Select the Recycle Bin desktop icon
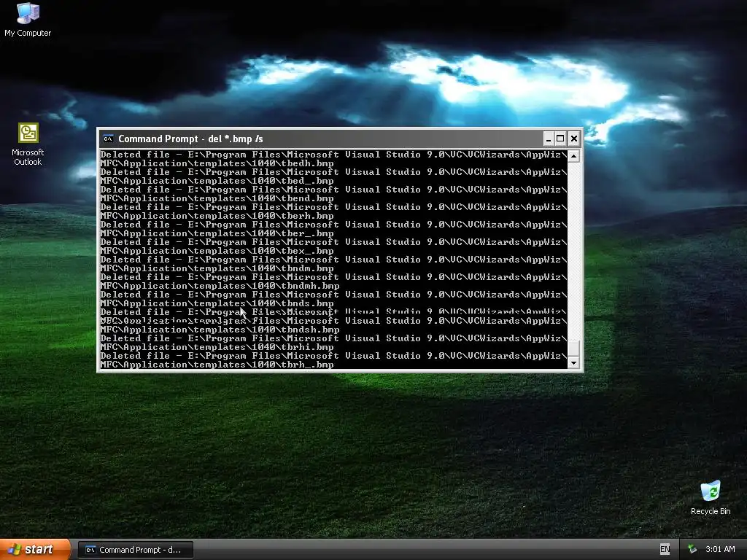The height and width of the screenshot is (560, 747). click(711, 498)
